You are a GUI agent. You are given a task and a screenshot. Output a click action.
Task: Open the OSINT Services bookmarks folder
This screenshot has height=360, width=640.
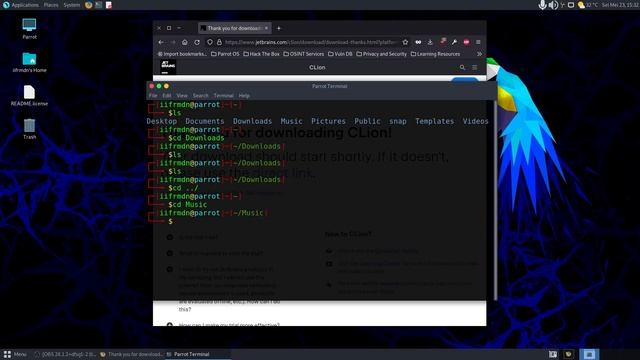tap(304, 54)
